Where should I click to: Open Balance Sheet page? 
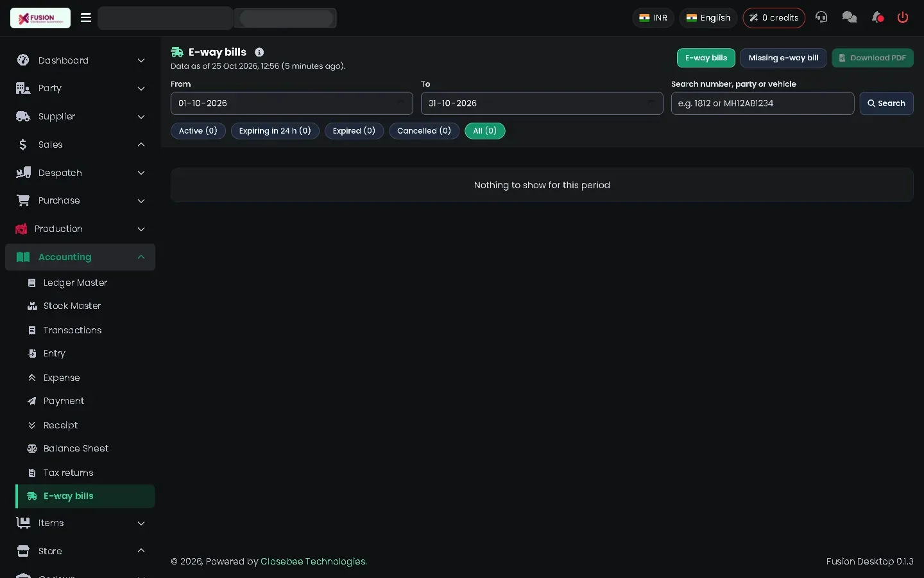click(85, 448)
